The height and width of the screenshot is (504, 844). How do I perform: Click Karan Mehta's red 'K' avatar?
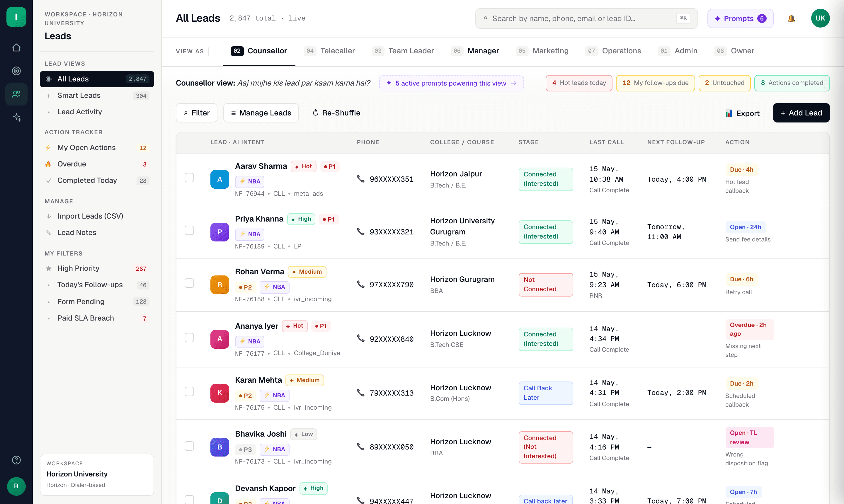(x=220, y=393)
